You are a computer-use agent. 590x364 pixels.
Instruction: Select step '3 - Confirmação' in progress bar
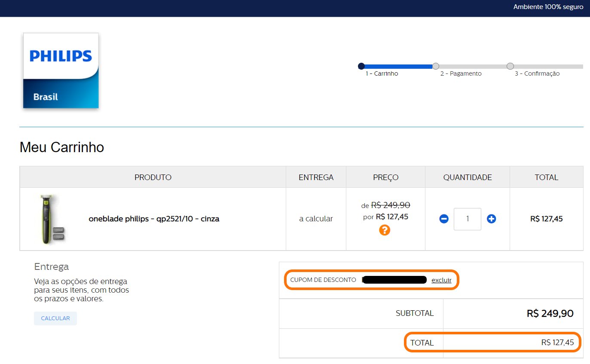[x=537, y=73]
